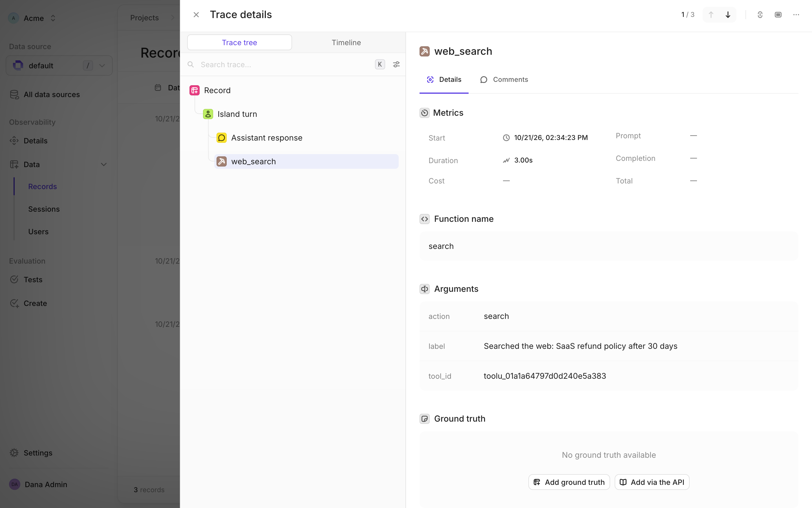This screenshot has height=508, width=812.
Task: Toggle the panel layout icon in header
Action: pyautogui.click(x=778, y=15)
